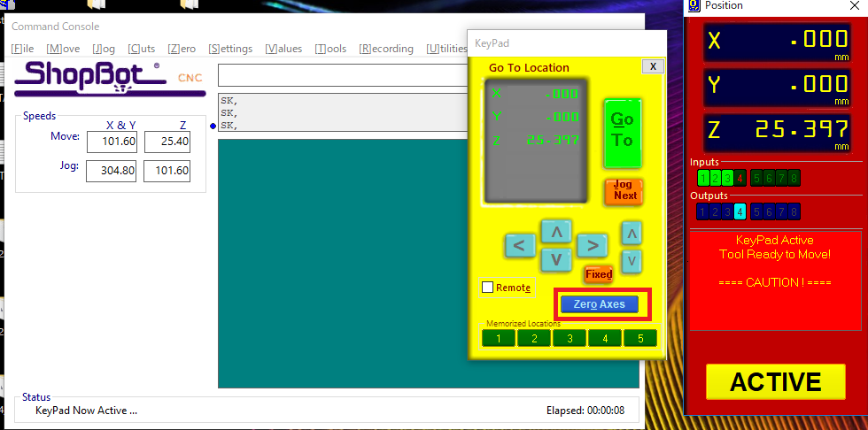
Task: Toggle the Remote checkbox
Action: click(x=488, y=288)
